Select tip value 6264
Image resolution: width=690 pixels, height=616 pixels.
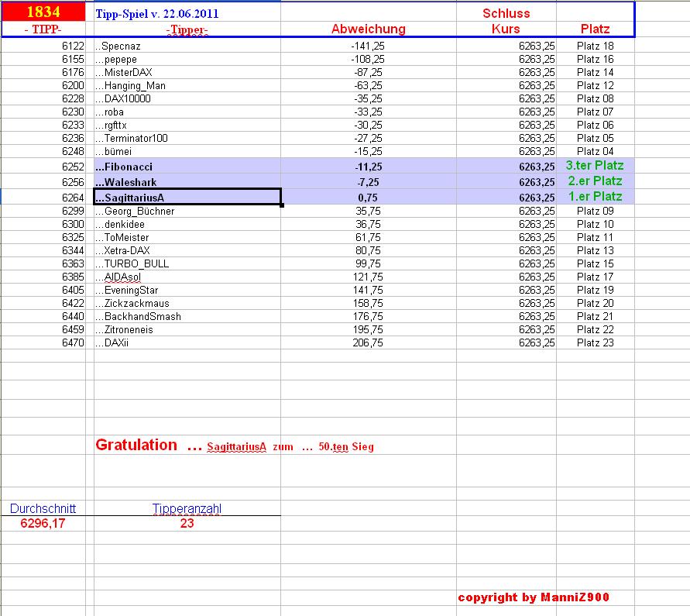[73, 198]
